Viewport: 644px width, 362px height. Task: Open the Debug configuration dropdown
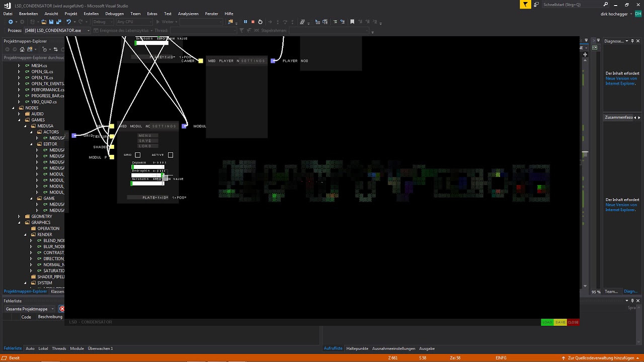click(x=102, y=22)
